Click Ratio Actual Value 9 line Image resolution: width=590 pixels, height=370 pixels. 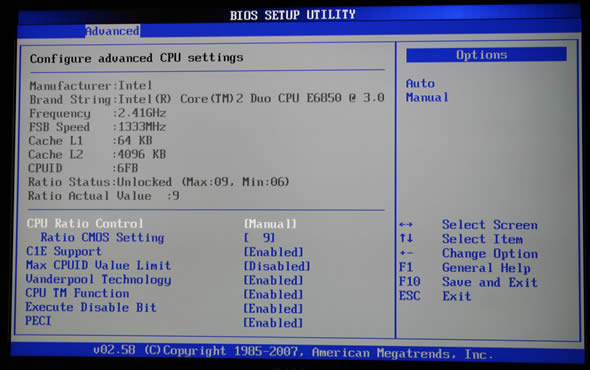click(x=103, y=196)
